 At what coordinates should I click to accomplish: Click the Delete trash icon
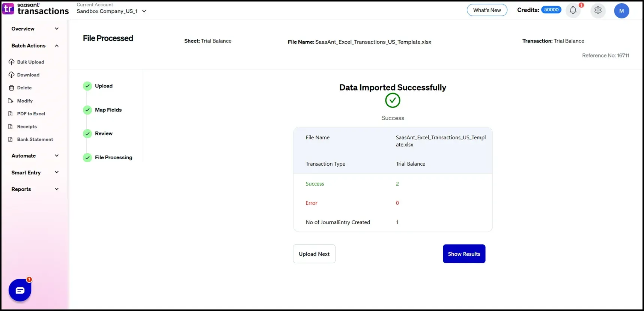(11, 88)
